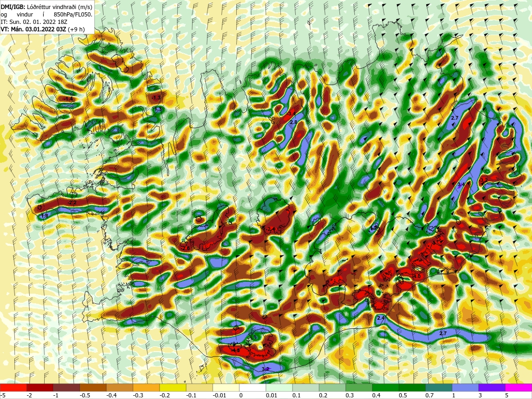Pick the brown -0.5 to -0.4 legend swatch
This screenshot has width=532, height=399.
(x=93, y=387)
